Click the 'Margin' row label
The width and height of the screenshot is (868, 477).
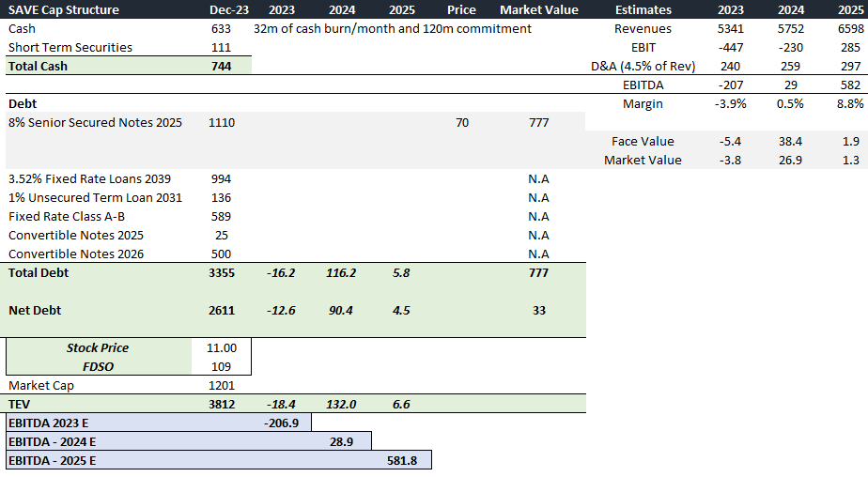(x=643, y=104)
